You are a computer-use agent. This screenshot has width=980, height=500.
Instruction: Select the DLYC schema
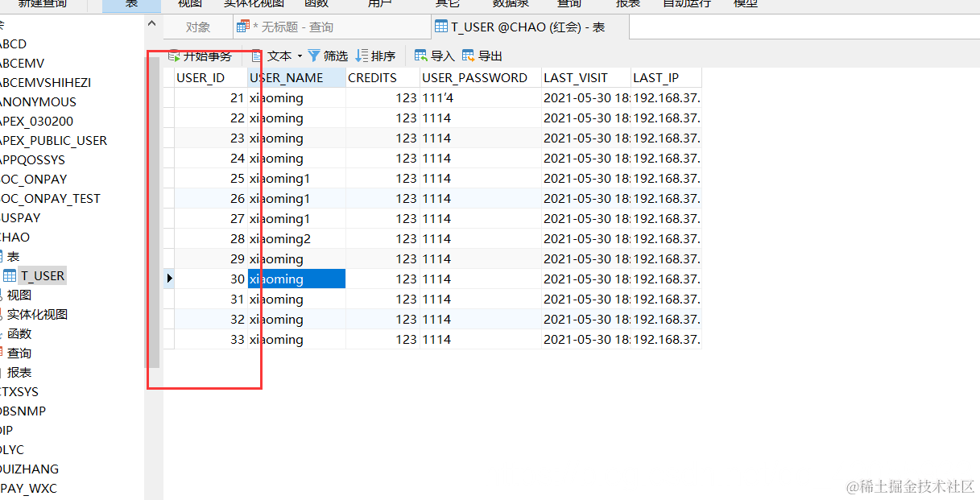click(12, 450)
